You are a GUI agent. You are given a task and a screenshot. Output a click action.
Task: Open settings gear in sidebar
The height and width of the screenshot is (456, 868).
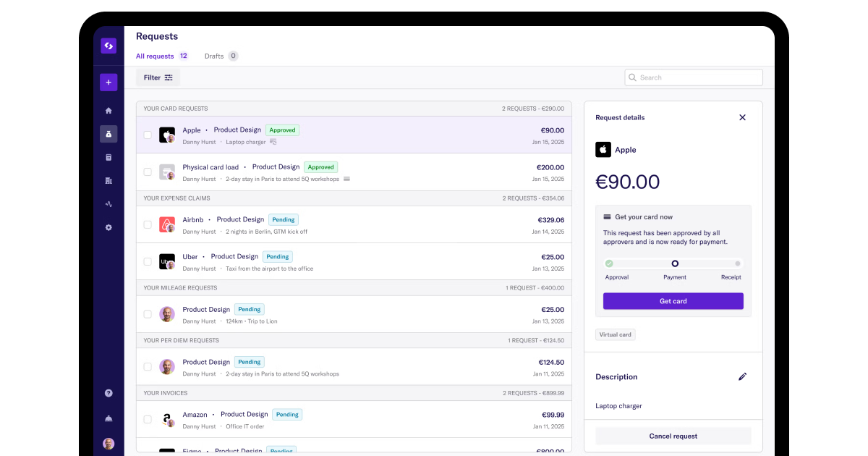[109, 227]
